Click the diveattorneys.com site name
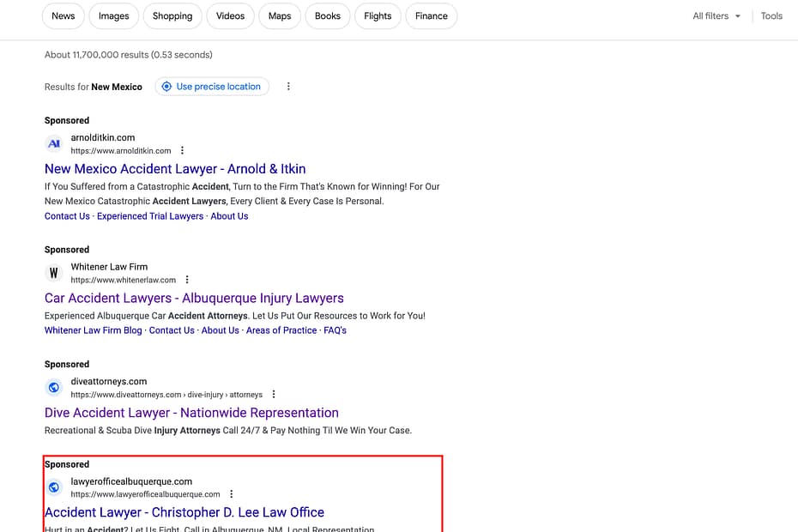This screenshot has height=532, width=798. [x=109, y=381]
